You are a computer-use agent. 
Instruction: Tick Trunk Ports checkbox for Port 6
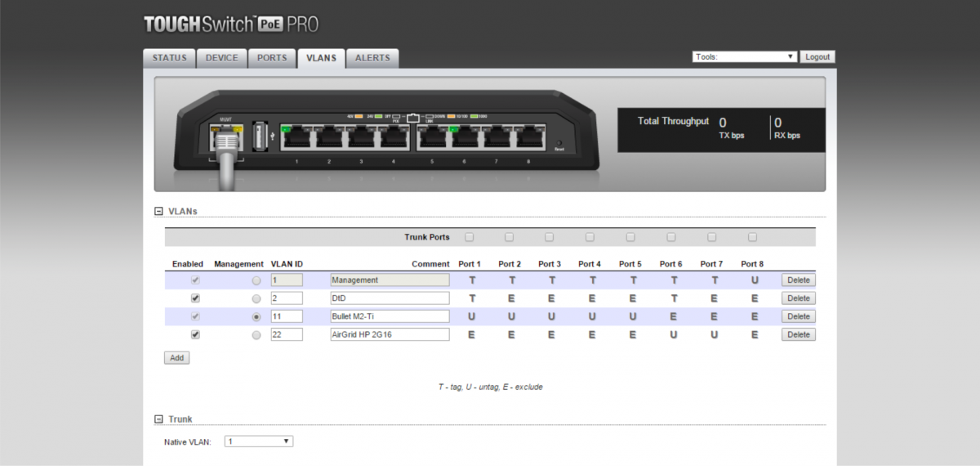tap(671, 237)
